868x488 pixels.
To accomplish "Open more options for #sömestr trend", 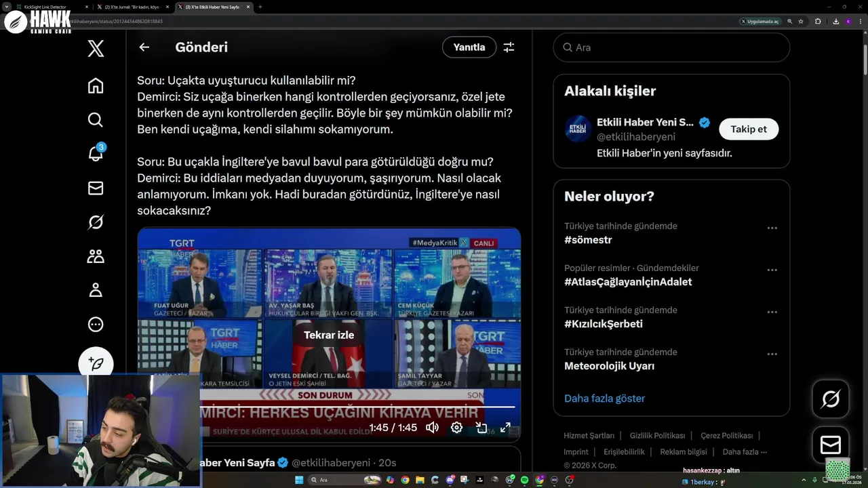I will click(x=772, y=228).
